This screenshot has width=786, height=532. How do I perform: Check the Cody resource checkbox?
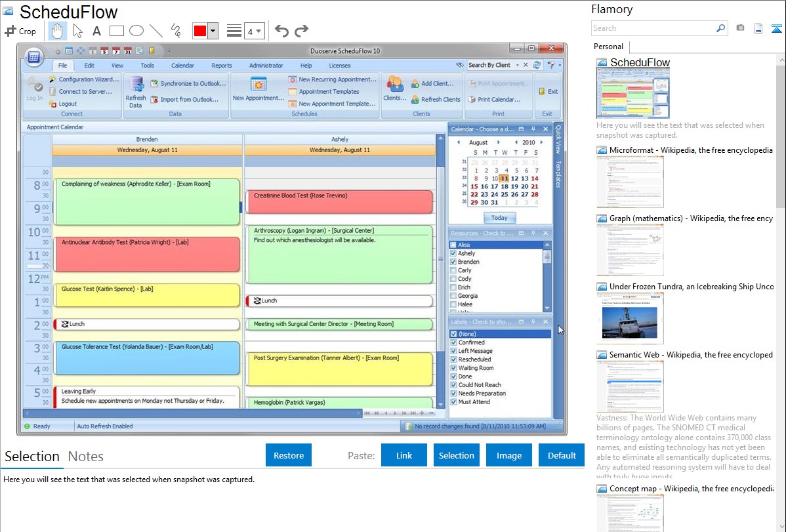[453, 279]
